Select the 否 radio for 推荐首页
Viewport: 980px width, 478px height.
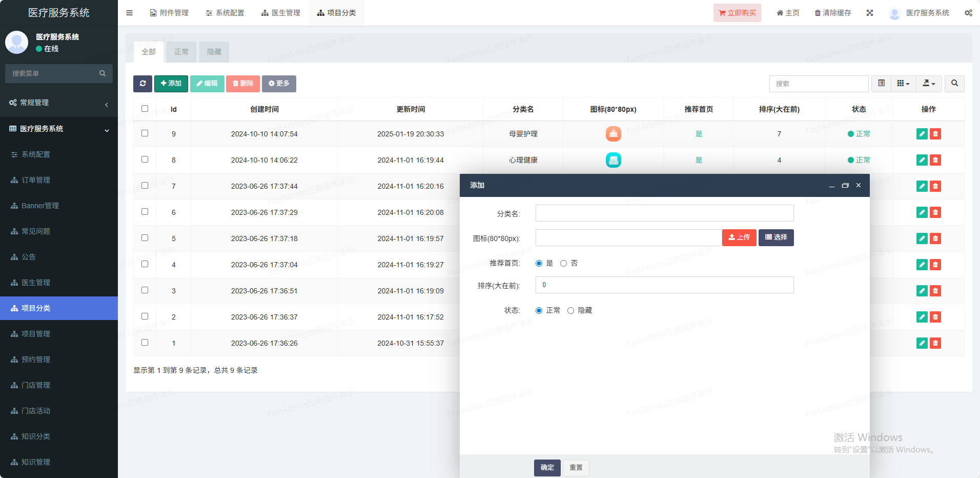pyautogui.click(x=563, y=264)
